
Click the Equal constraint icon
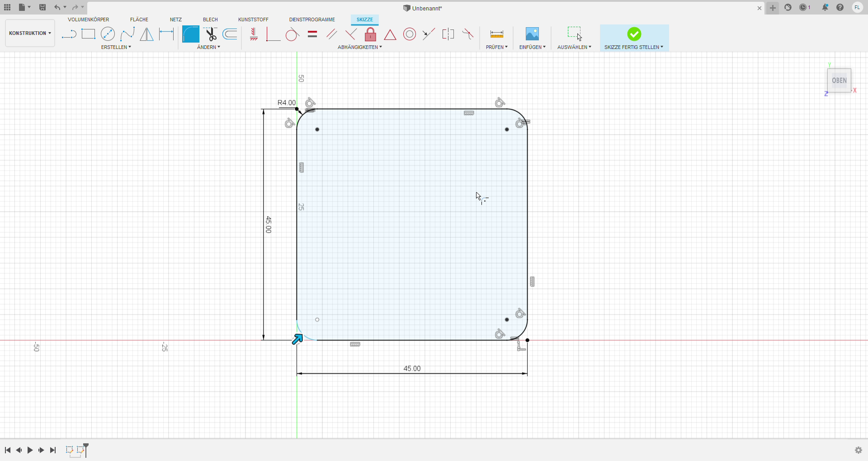[x=312, y=34]
